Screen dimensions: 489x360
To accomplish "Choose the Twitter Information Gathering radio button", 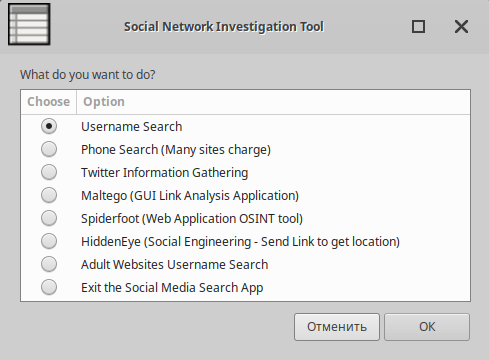I will 49,172.
